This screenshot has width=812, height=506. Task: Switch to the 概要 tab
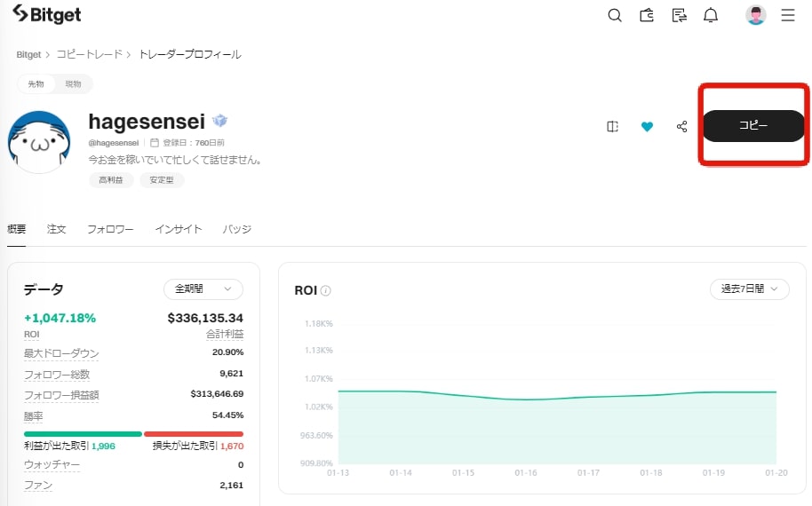(16, 229)
